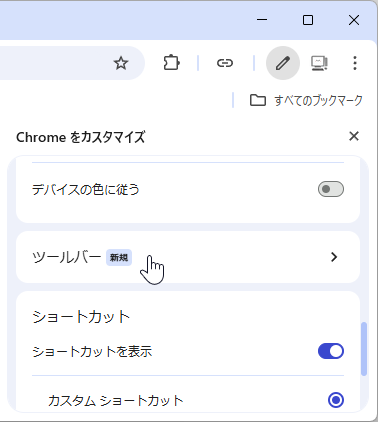This screenshot has width=378, height=422.
Task: Open the computer monitor toolbar icon
Action: click(319, 63)
